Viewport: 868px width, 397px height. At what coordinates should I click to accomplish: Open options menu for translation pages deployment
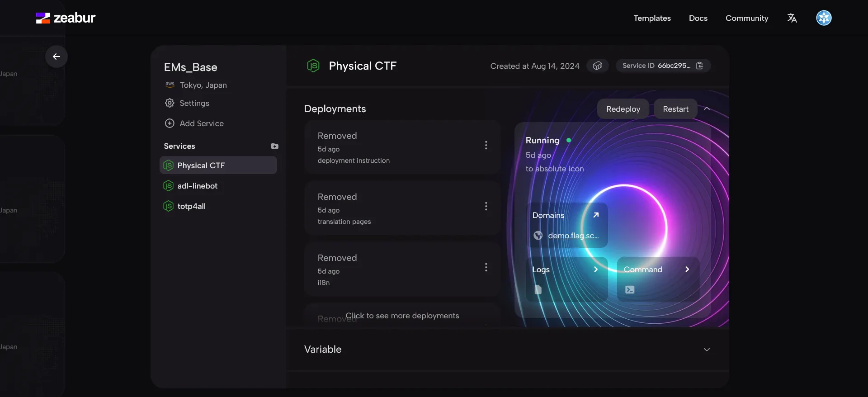(x=486, y=206)
